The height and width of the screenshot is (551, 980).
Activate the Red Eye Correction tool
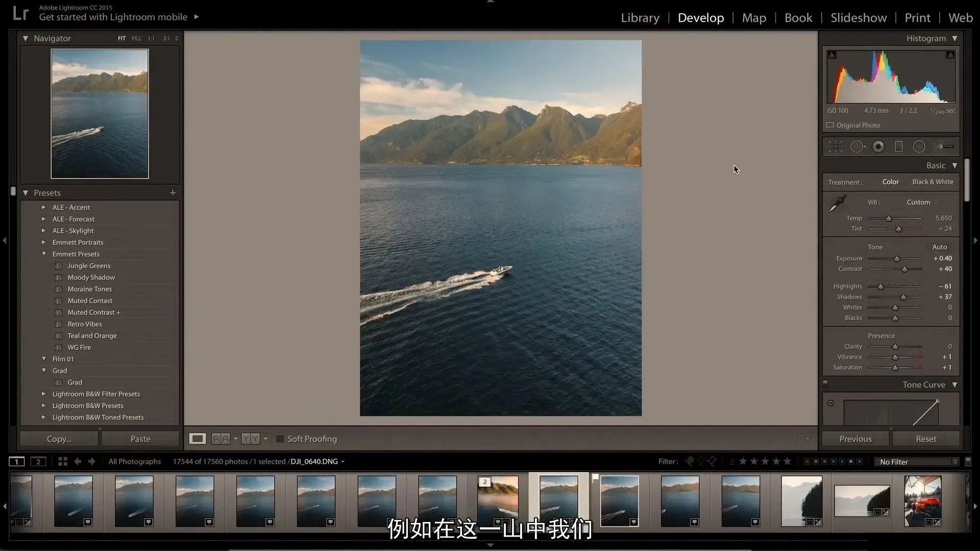coord(878,147)
